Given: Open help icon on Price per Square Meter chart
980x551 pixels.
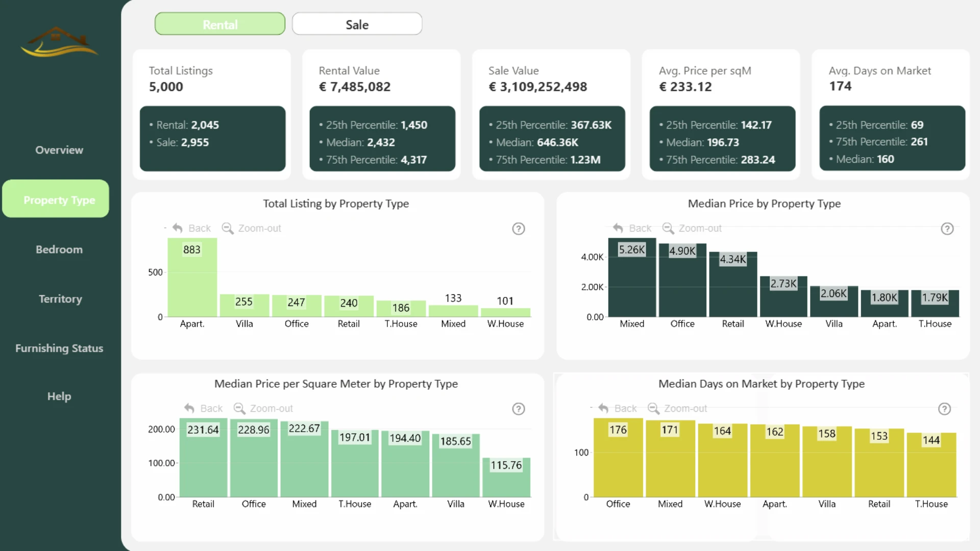Looking at the screenshot, I should coord(519,409).
